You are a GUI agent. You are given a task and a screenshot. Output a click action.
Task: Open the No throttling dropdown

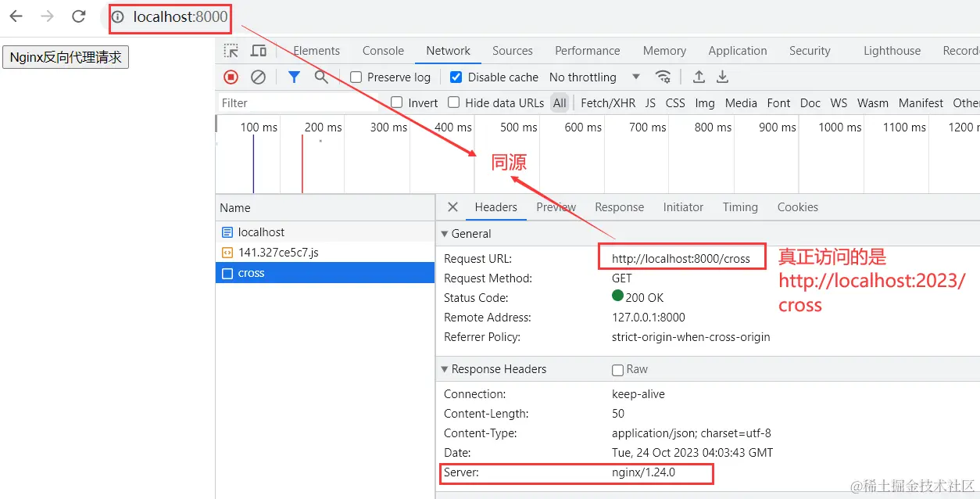point(595,77)
